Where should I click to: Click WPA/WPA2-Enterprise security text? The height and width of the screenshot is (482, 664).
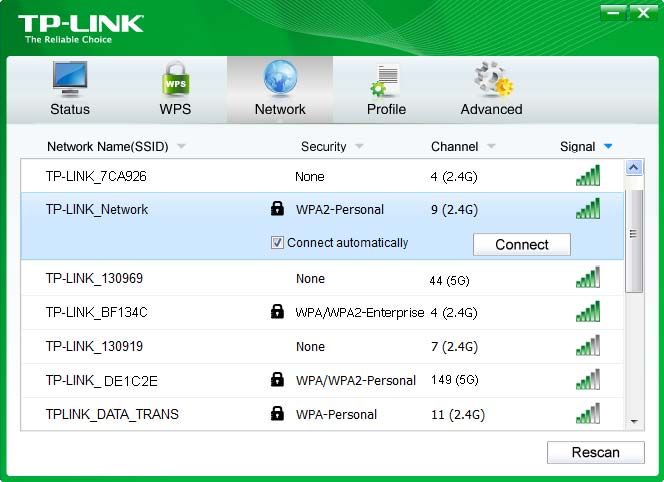[x=360, y=313]
